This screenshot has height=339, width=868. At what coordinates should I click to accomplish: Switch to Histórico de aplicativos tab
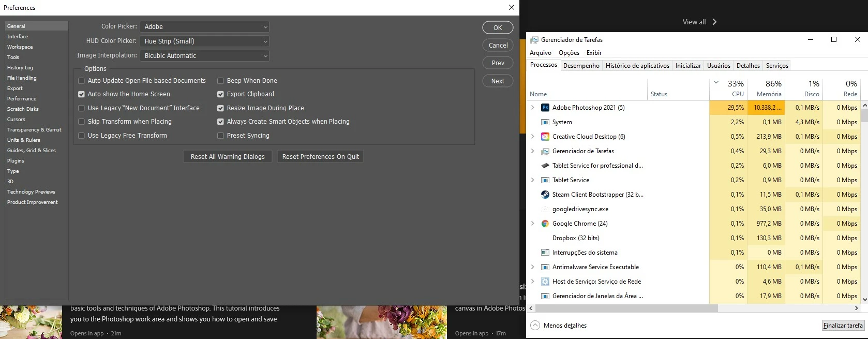(x=637, y=66)
